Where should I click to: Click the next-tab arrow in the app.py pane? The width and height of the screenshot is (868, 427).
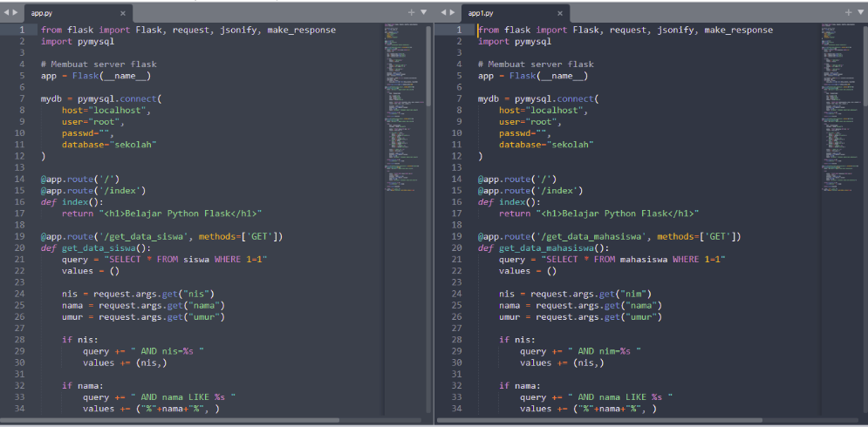point(16,12)
